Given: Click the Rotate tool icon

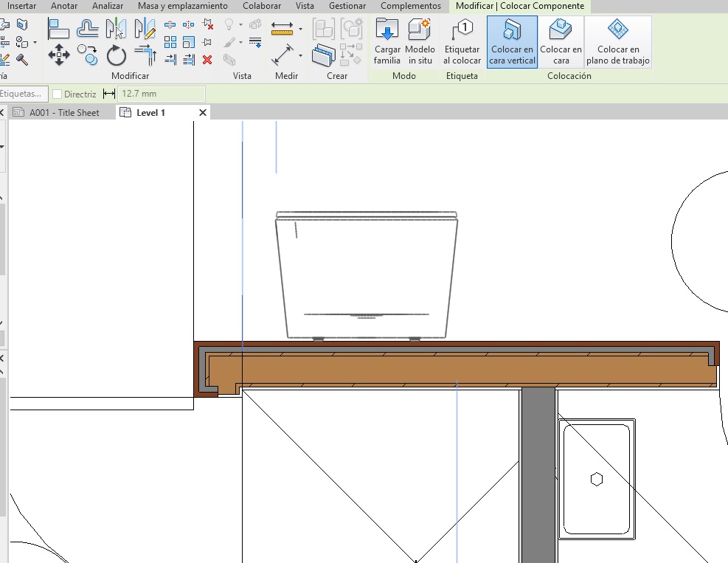Looking at the screenshot, I should coord(117,55).
